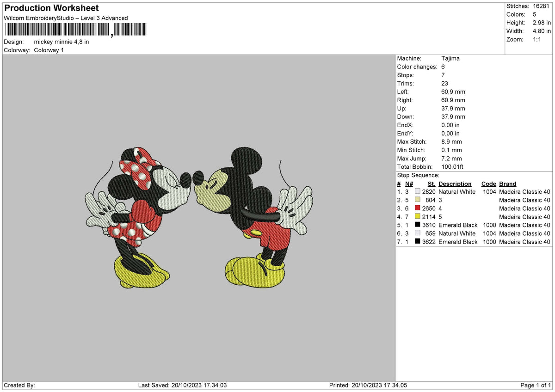Click 'Emerald Black' description in stop row 7
The width and height of the screenshot is (555, 392).
pos(458,242)
